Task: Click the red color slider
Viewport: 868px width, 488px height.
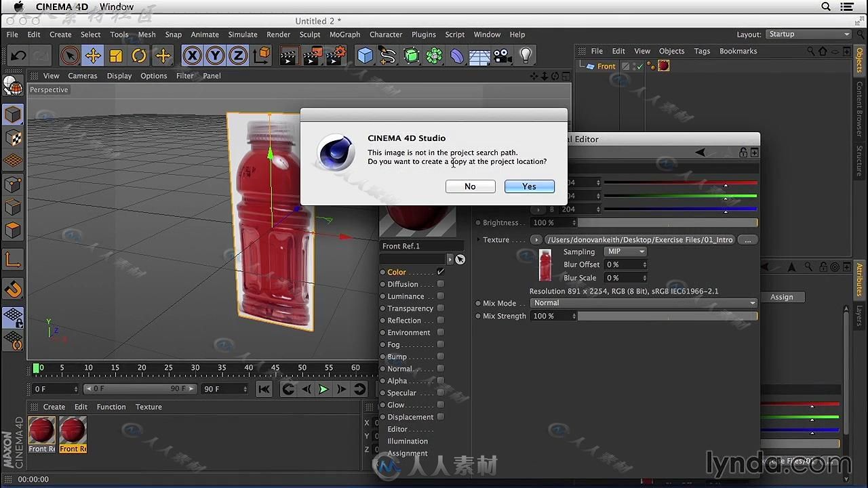Action: 680,183
